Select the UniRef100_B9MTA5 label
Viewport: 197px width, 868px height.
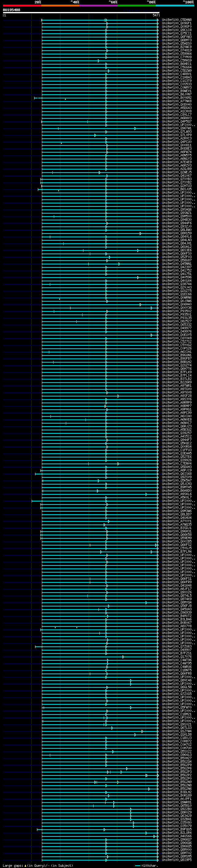point(177,487)
